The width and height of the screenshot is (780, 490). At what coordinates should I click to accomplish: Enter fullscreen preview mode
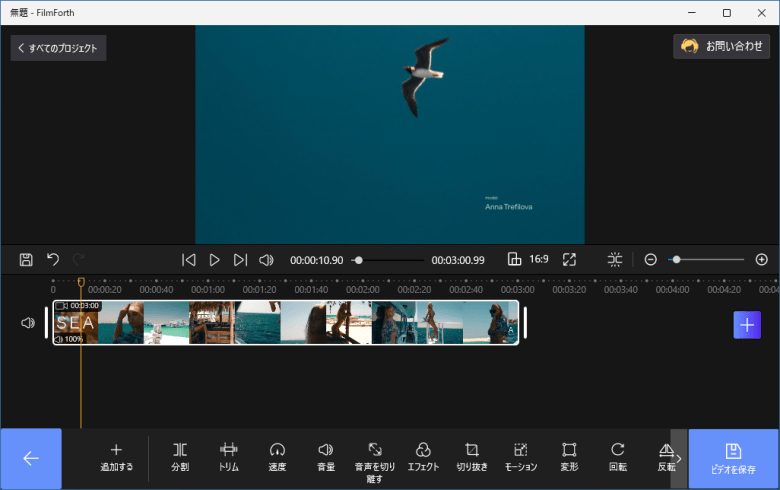point(569,259)
